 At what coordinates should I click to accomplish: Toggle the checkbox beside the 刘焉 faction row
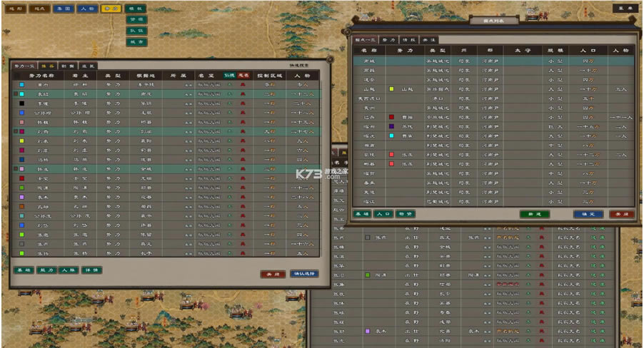coord(16,131)
